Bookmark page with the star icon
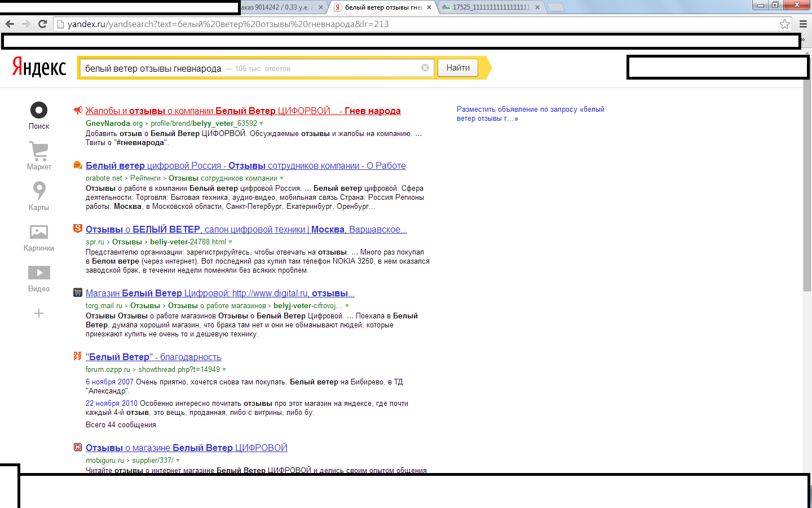812x508 pixels. (784, 24)
